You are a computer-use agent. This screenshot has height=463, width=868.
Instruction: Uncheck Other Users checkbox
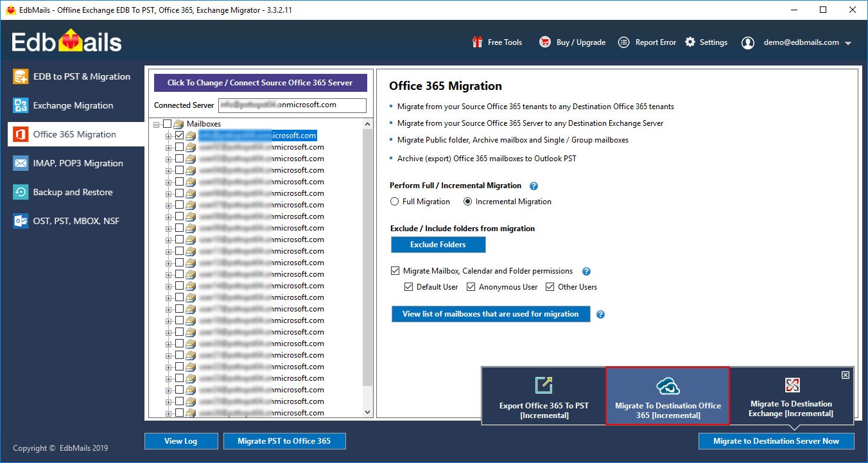coord(550,287)
